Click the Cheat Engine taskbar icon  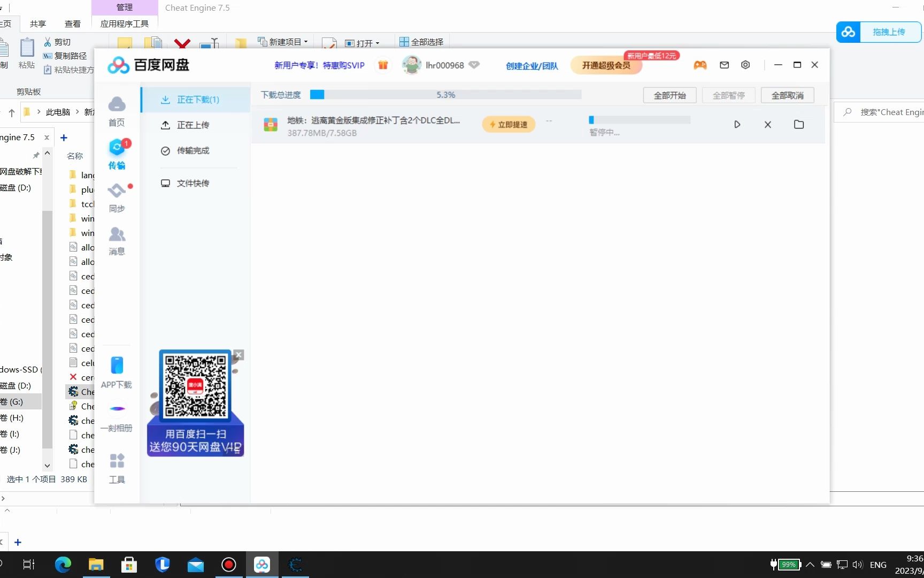(x=295, y=565)
